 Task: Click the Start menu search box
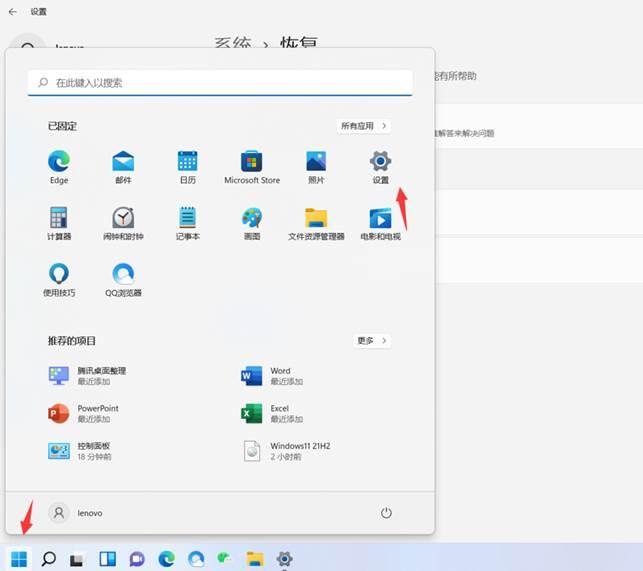pyautogui.click(x=220, y=83)
